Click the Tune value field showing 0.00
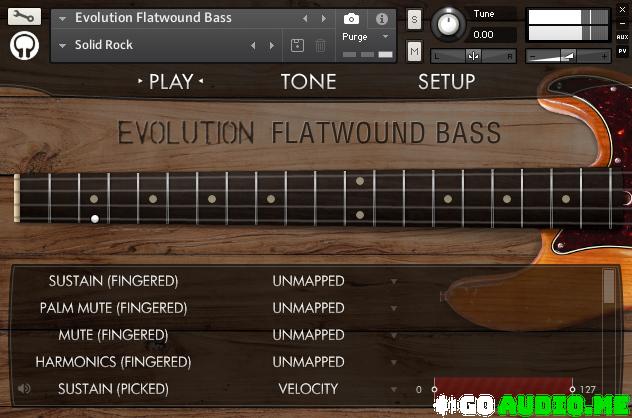 (x=493, y=35)
